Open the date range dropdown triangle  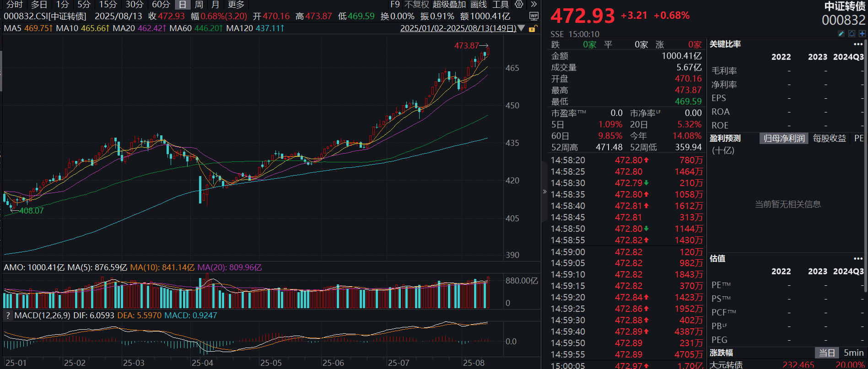521,28
